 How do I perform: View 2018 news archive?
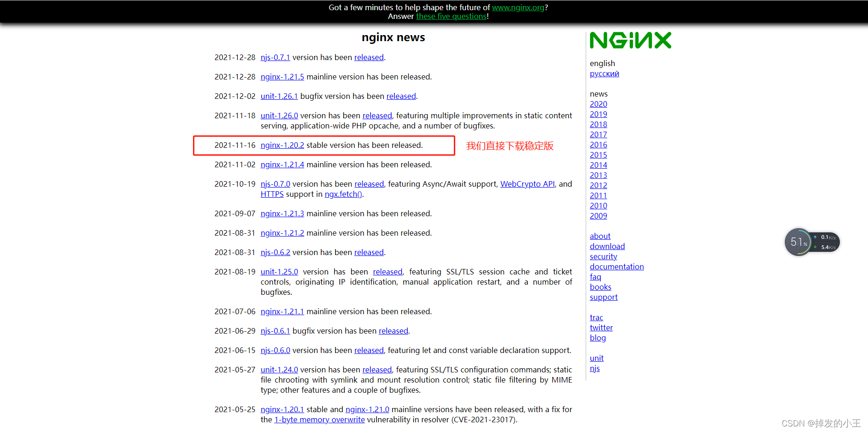click(598, 124)
